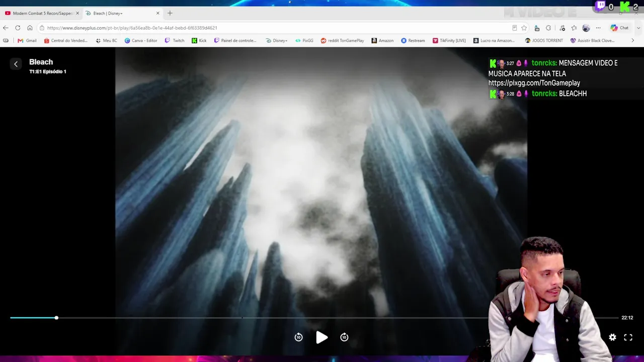Exit the Bleach player with back arrow

(x=16, y=64)
